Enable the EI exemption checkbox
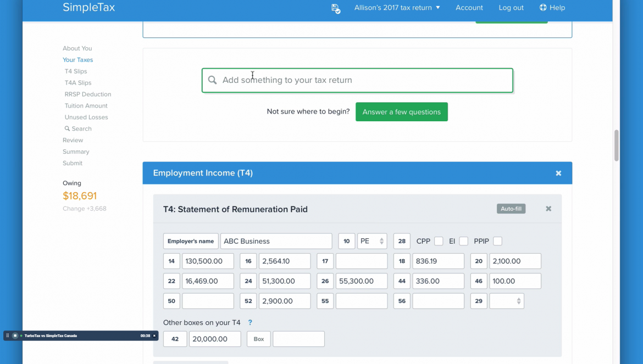The height and width of the screenshot is (364, 643). [x=463, y=240]
